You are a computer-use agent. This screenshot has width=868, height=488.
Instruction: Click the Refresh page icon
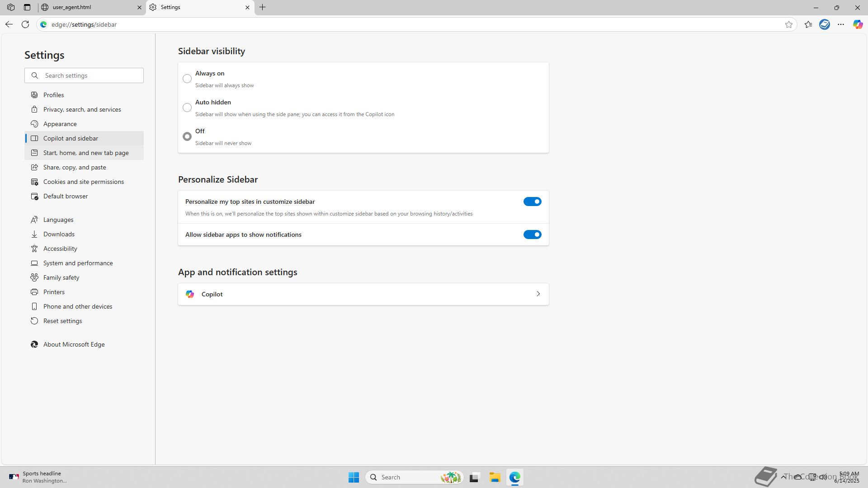coord(25,24)
